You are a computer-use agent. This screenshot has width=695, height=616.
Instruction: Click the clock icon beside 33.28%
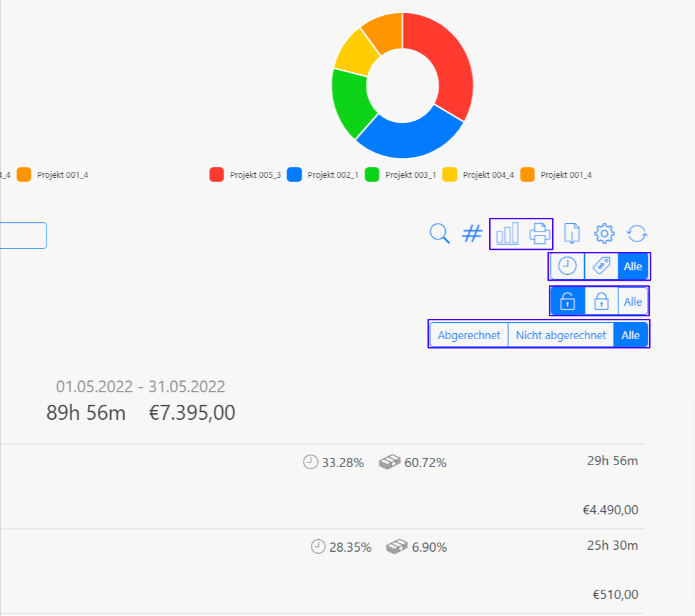(311, 462)
